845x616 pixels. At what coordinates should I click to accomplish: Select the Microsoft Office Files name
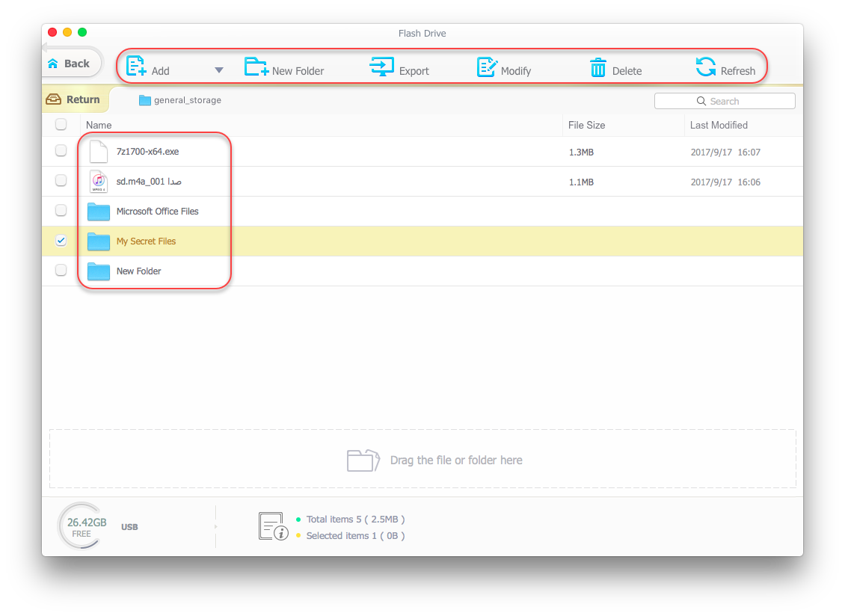coord(157,212)
